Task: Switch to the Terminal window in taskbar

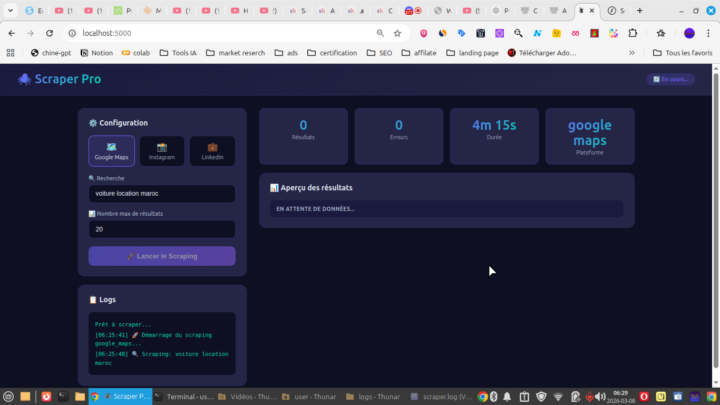Action: click(x=190, y=396)
